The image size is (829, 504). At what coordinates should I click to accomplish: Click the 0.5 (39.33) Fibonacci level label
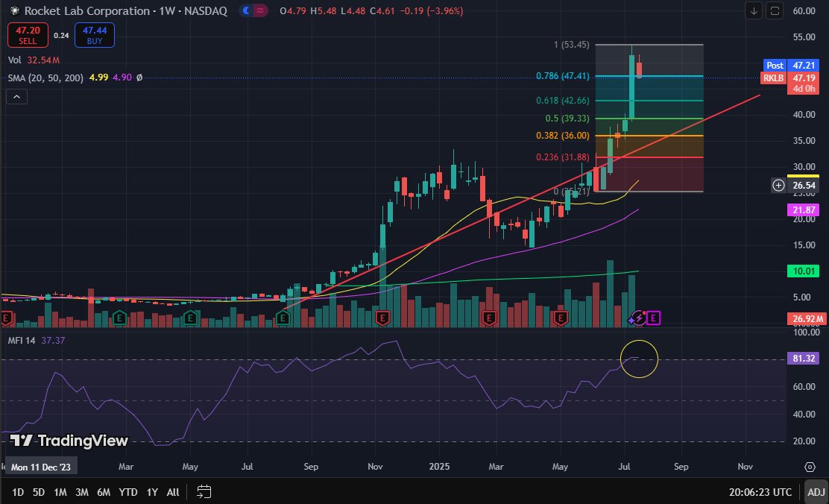(567, 119)
